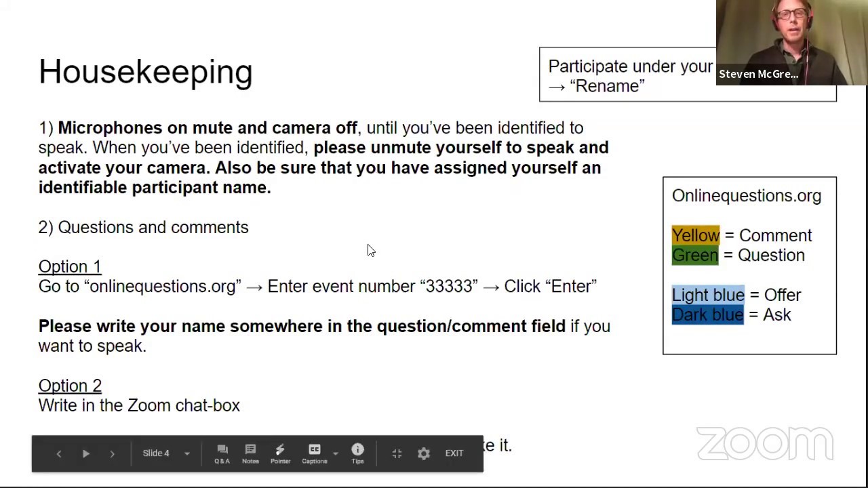Select Steven McGre... speaker video thumbnail
This screenshot has width=868, height=488.
click(x=791, y=43)
